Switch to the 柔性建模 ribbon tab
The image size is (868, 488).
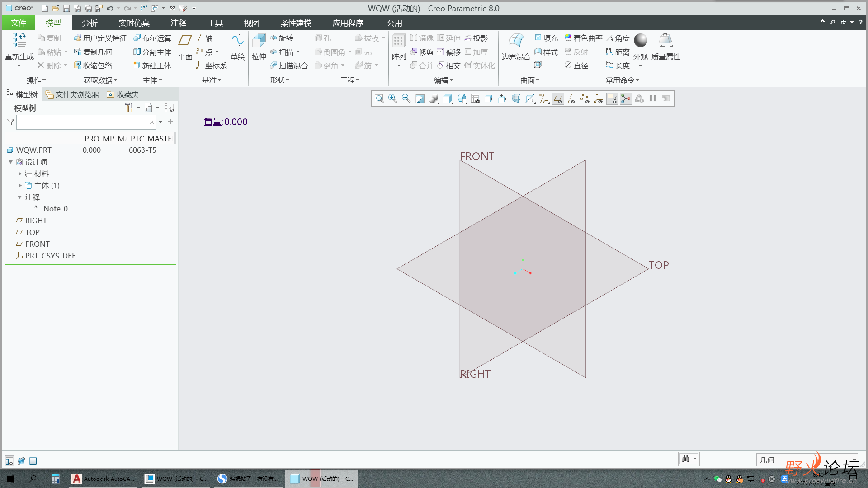tap(296, 23)
